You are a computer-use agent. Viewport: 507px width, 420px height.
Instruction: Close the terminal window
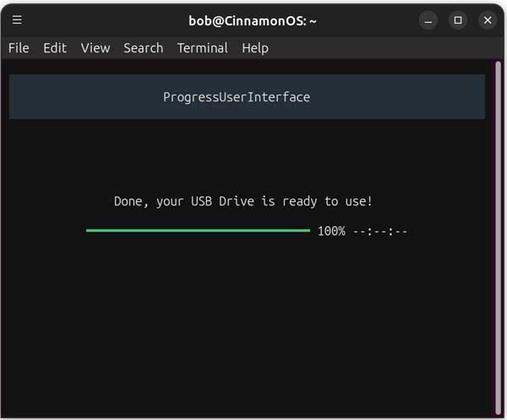(x=488, y=19)
